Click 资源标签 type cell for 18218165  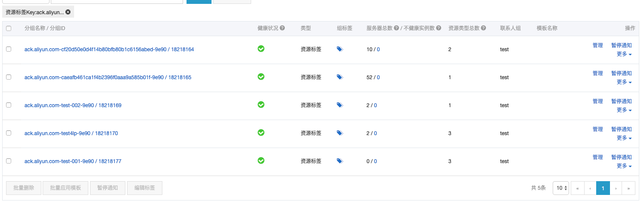click(x=311, y=77)
